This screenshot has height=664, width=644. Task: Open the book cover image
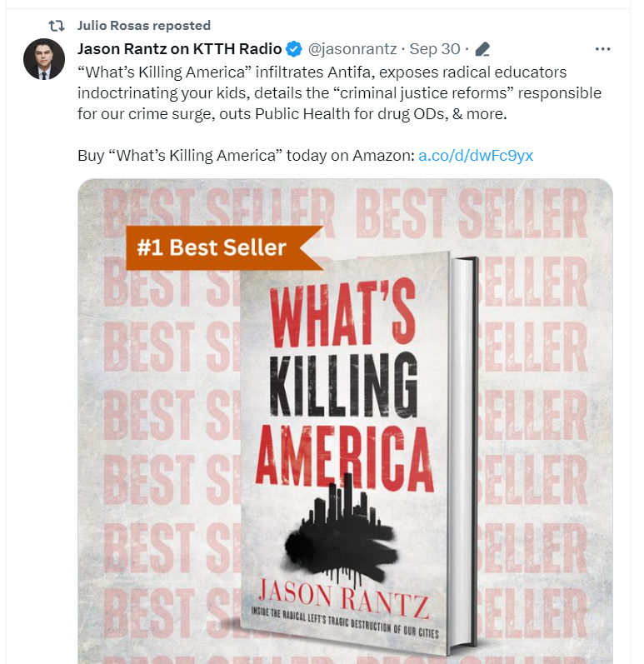click(346, 433)
